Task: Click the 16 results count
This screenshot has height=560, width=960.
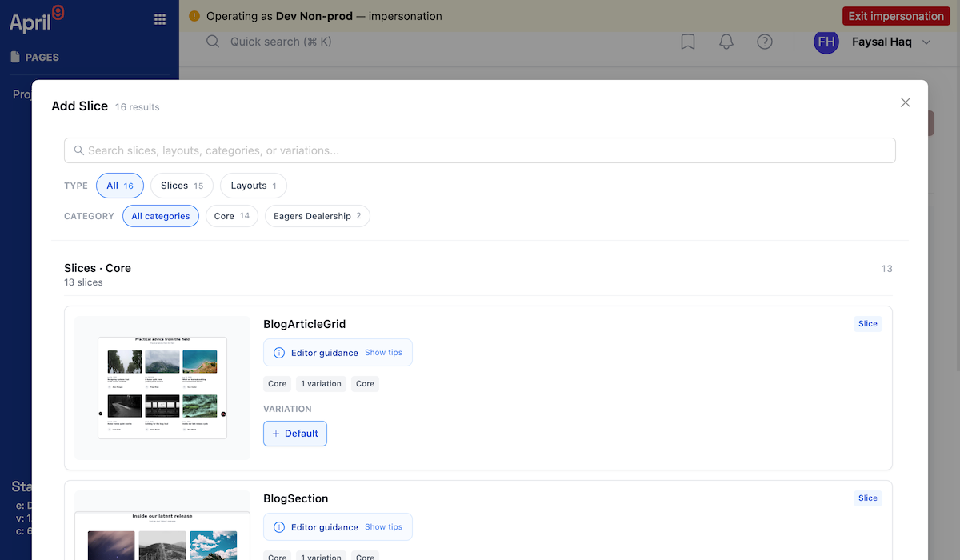Action: pos(137,107)
